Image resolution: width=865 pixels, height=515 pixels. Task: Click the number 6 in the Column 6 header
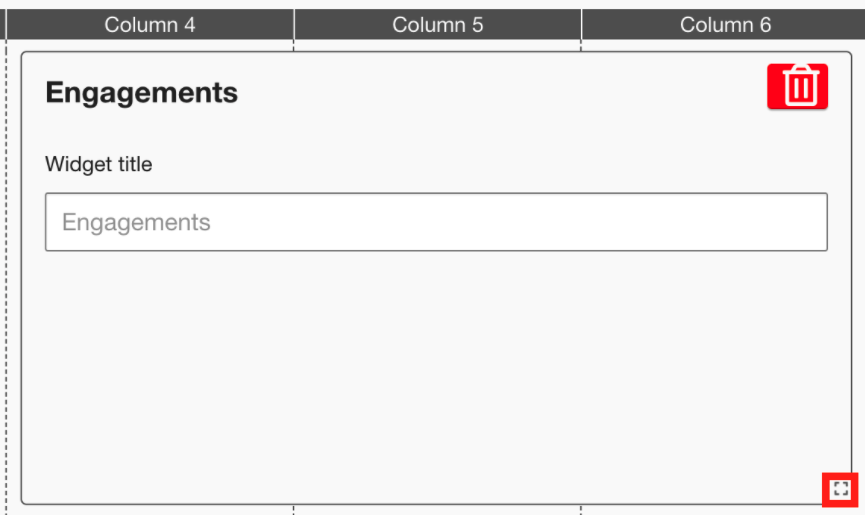tap(765, 25)
